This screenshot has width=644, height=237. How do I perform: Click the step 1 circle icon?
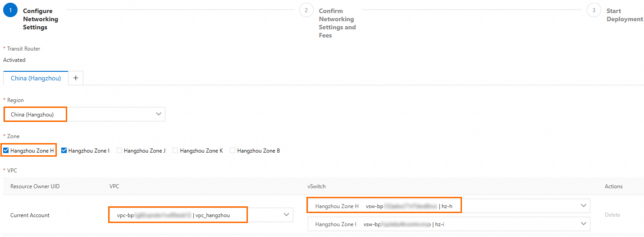tap(10, 10)
